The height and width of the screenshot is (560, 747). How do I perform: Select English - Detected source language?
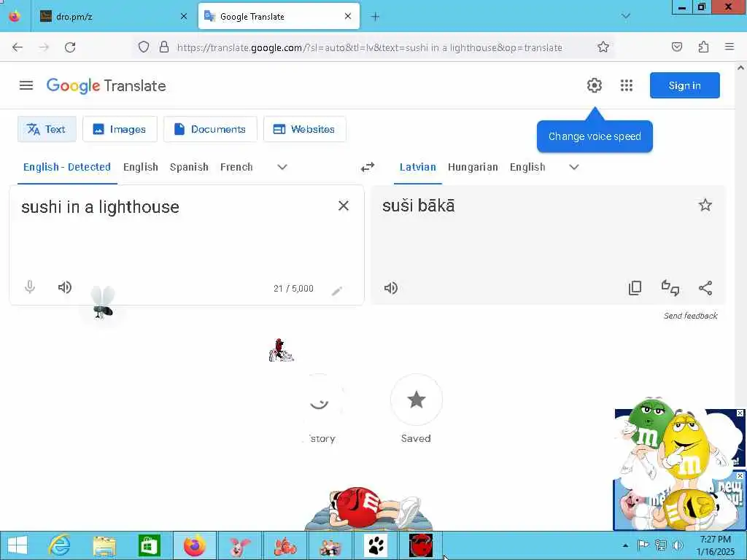pyautogui.click(x=67, y=167)
